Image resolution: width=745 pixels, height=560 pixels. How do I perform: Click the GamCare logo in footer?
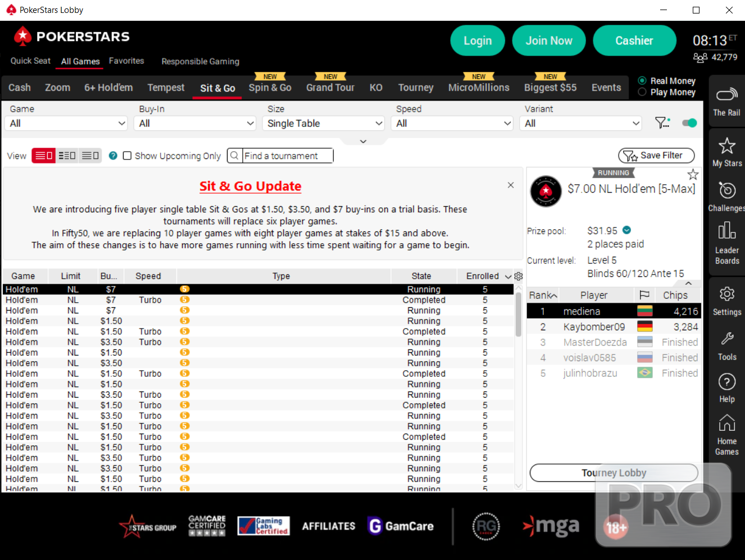tap(401, 526)
